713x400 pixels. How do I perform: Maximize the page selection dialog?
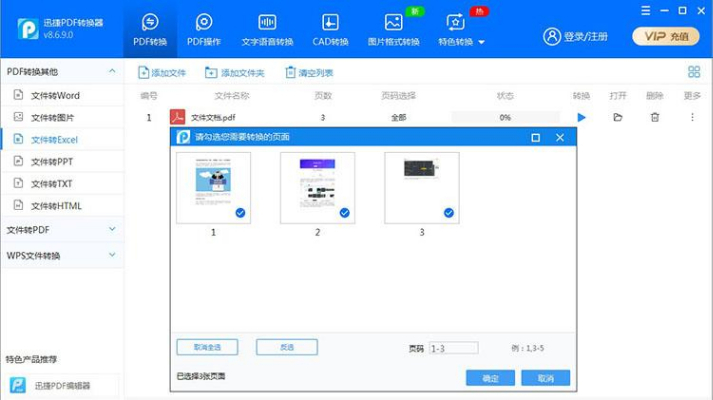[x=536, y=137]
